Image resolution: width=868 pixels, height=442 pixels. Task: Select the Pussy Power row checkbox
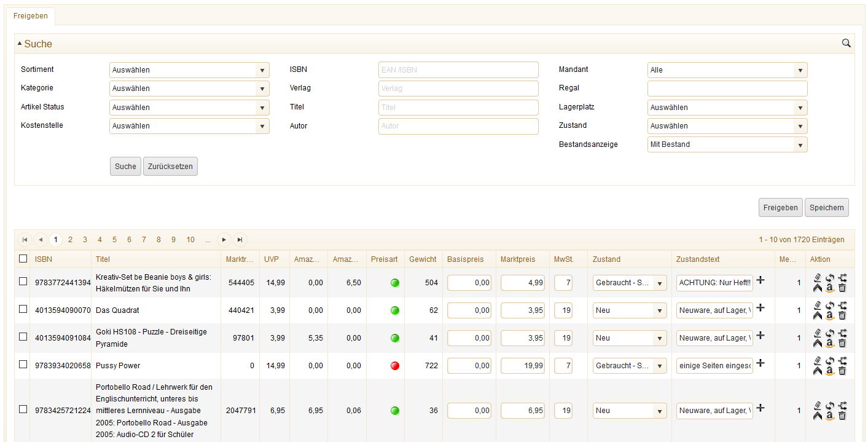23,364
